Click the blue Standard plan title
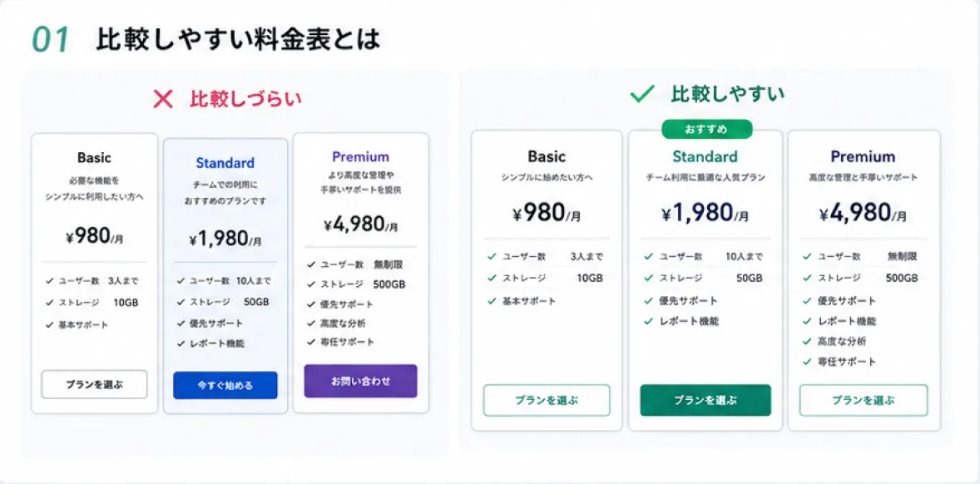Image resolution: width=980 pixels, height=484 pixels. 225,163
